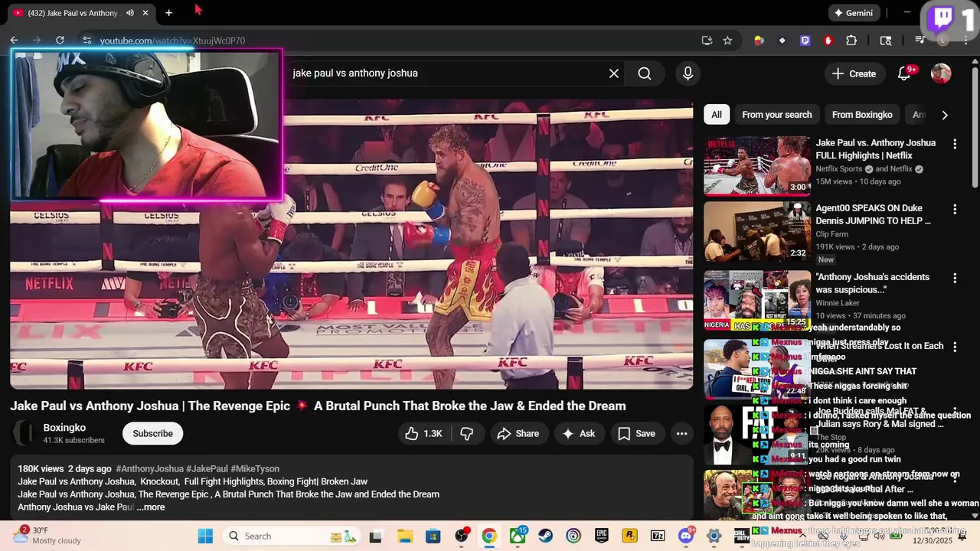Reload the YouTube page

click(x=60, y=40)
